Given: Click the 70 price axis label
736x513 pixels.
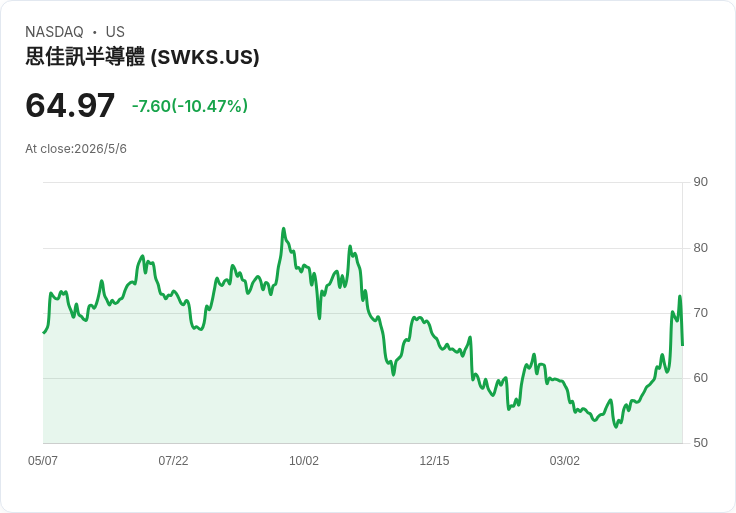Looking at the screenshot, I should (x=700, y=313).
